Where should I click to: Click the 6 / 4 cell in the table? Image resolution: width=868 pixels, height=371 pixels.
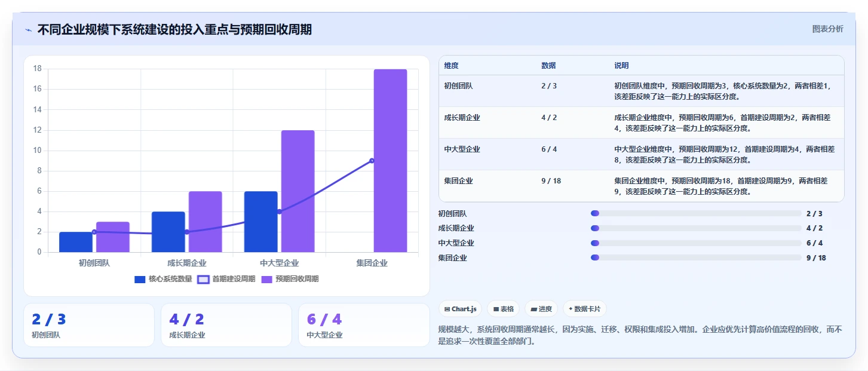click(x=549, y=149)
